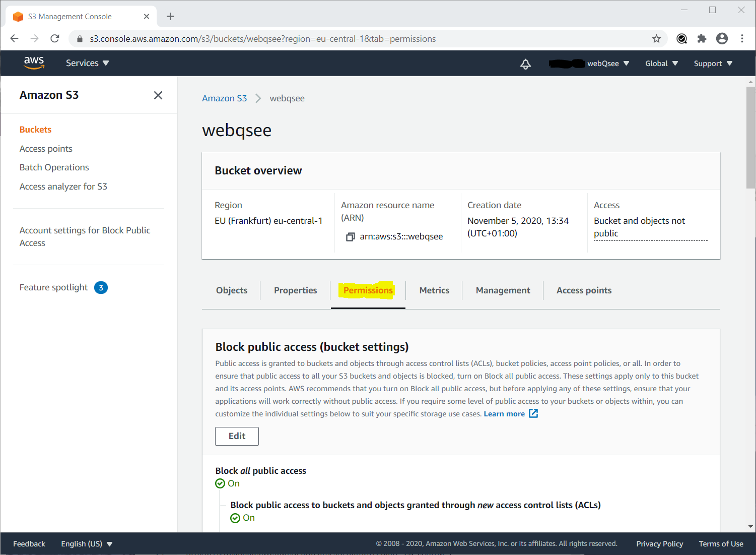
Task: Open the Learn more link
Action: 504,414
